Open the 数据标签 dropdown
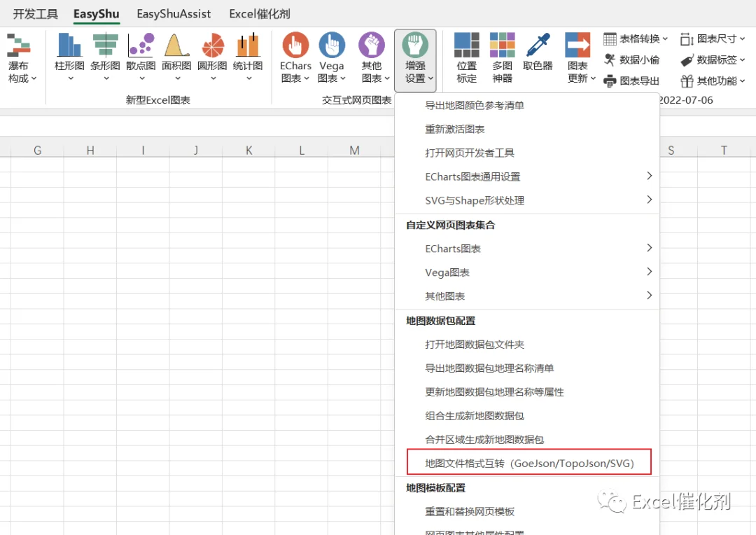The width and height of the screenshot is (756, 535). [712, 60]
